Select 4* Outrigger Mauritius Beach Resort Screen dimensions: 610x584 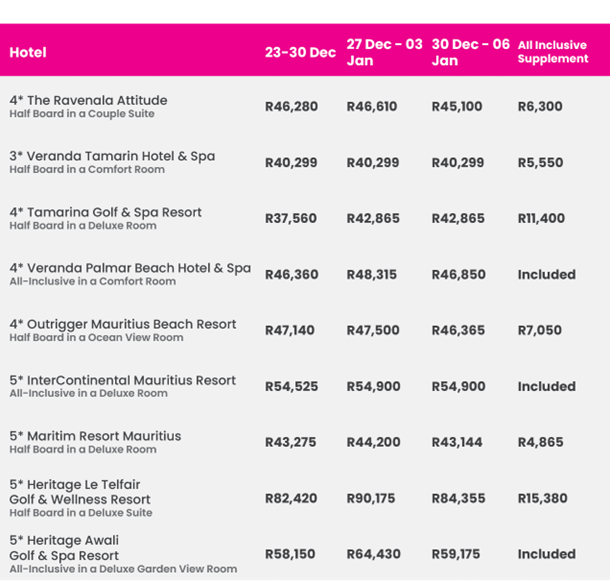(x=123, y=324)
